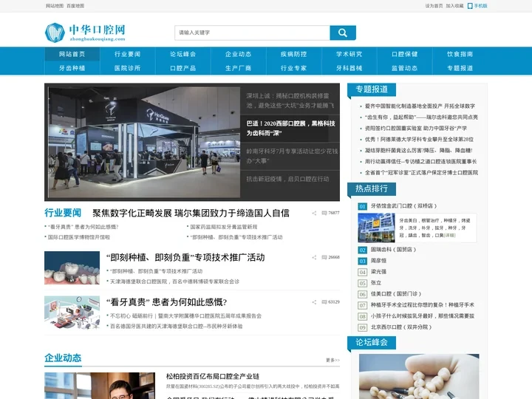This screenshot has width=532, height=399.
Task: Open 牙齿种植 navigation menu item
Action: [x=72, y=68]
